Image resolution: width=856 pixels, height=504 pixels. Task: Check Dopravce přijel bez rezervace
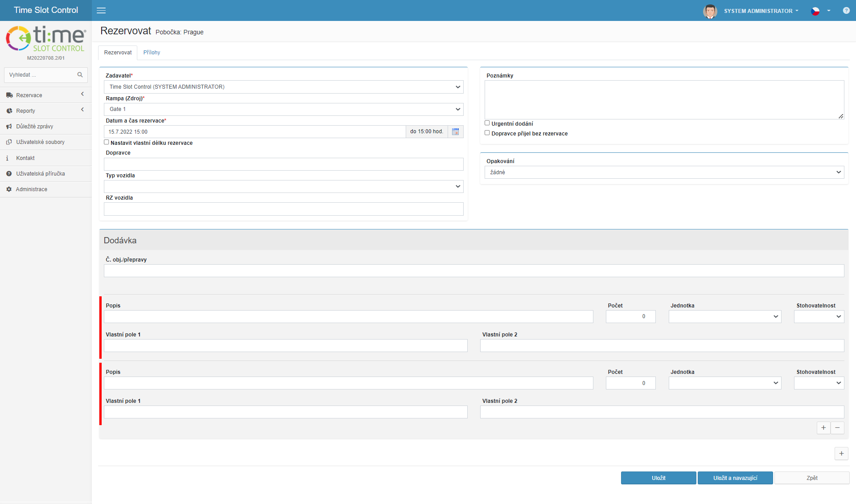[x=487, y=133]
